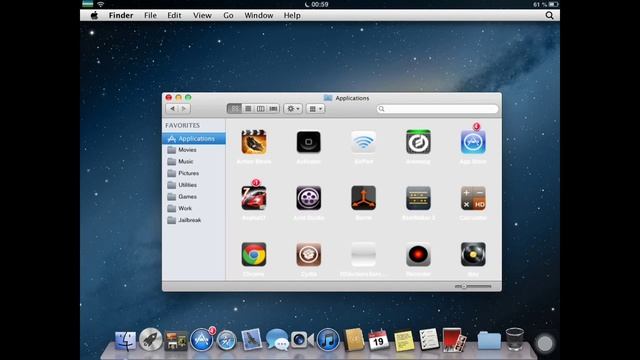Open the Chrome app icon

tap(254, 254)
